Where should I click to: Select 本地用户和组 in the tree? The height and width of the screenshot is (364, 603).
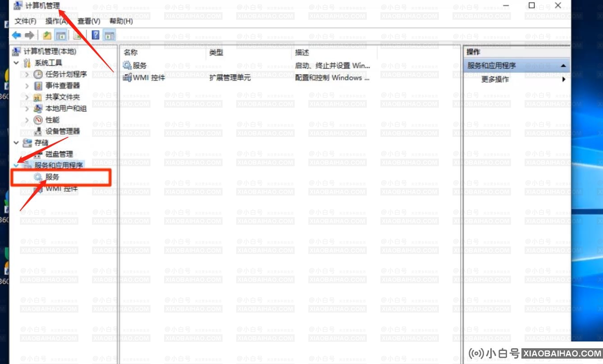(x=66, y=109)
